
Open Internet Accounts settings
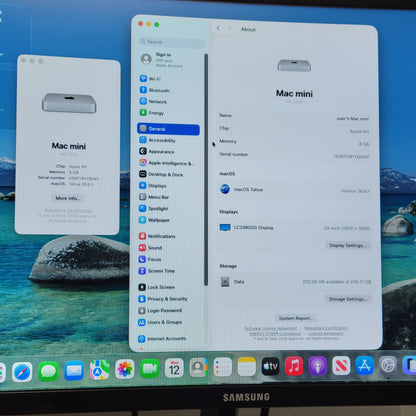click(162, 339)
